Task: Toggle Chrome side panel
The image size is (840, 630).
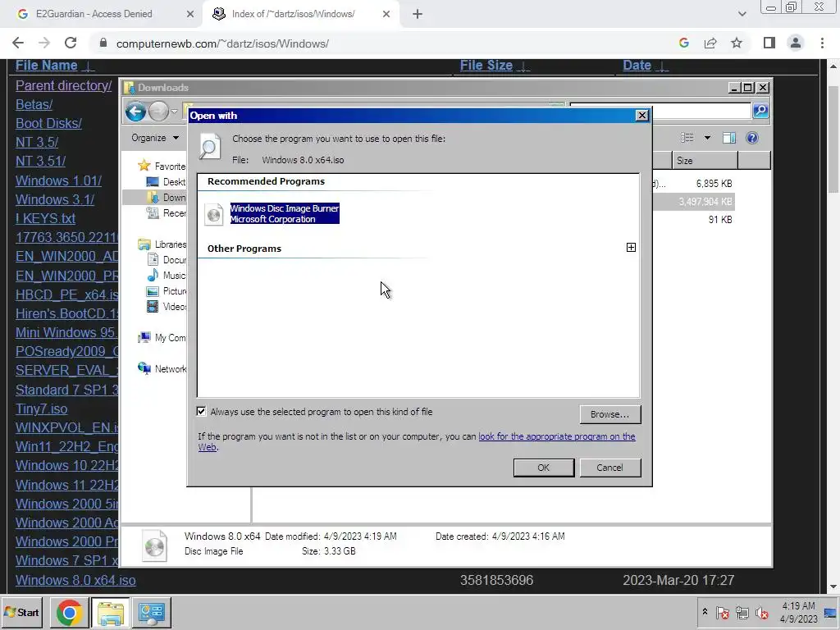Action: coord(769,43)
